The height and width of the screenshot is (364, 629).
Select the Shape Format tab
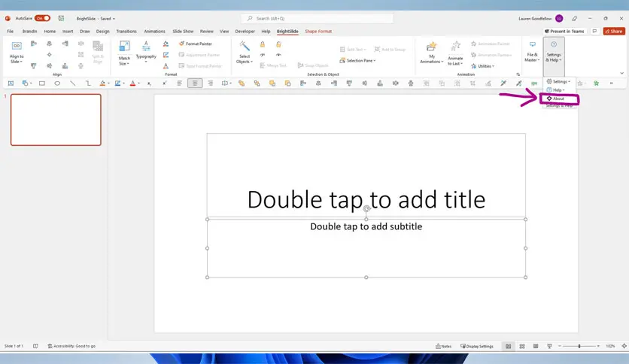click(318, 32)
